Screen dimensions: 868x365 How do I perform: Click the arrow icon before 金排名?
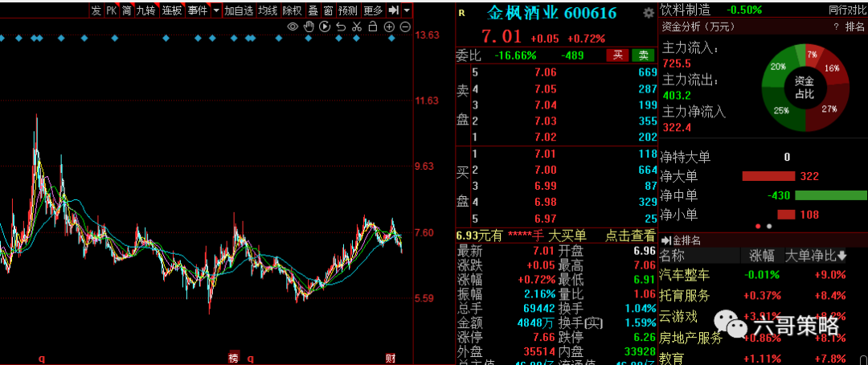tap(667, 241)
